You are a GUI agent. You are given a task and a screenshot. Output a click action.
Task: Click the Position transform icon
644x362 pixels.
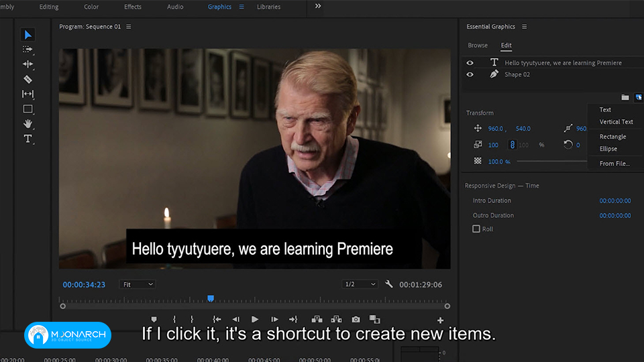tap(478, 129)
